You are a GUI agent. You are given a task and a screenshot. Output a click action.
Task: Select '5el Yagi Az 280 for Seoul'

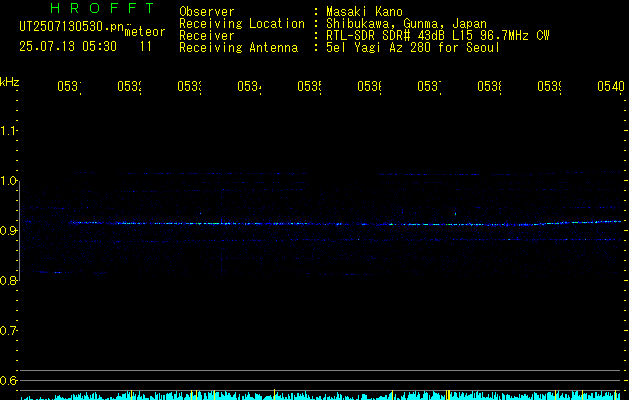coord(413,48)
